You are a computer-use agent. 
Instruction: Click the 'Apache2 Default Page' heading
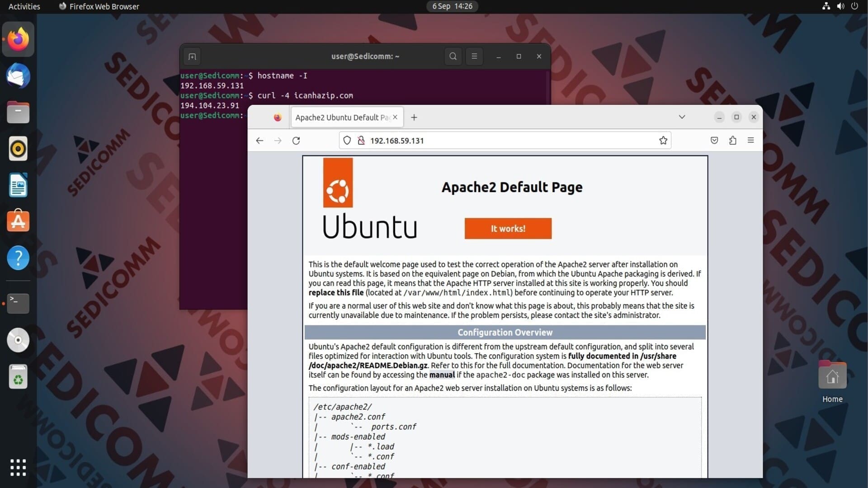(512, 187)
